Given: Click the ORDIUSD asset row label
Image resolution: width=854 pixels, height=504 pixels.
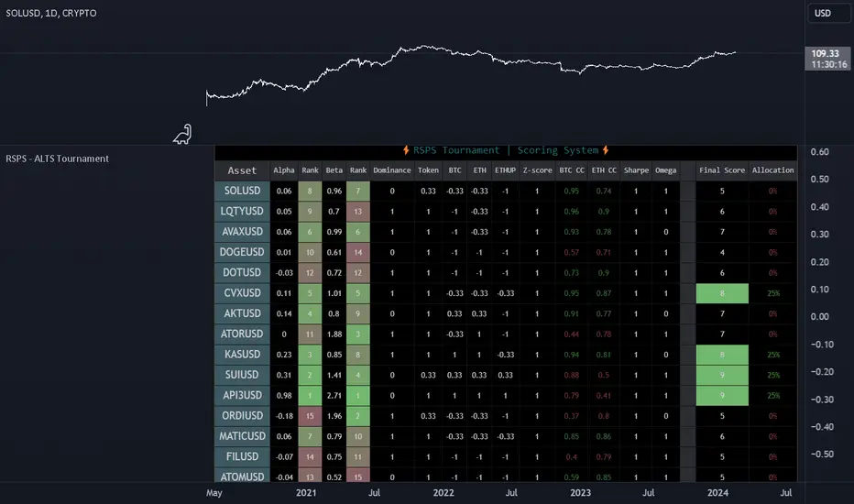Looking at the screenshot, I should (x=242, y=415).
